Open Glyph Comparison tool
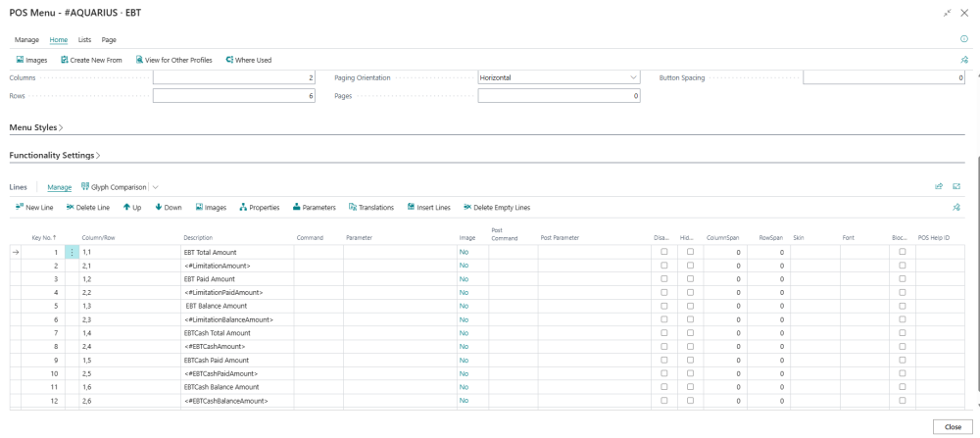Screen dimensions: 980x438 pos(114,187)
